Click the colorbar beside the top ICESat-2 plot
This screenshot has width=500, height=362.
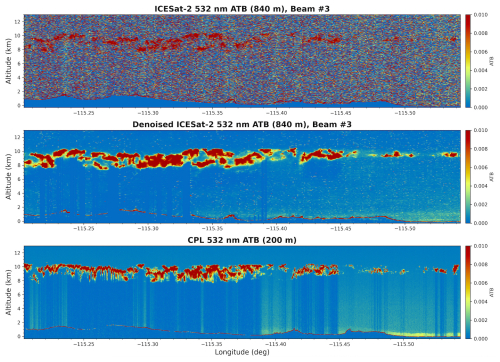click(x=468, y=61)
